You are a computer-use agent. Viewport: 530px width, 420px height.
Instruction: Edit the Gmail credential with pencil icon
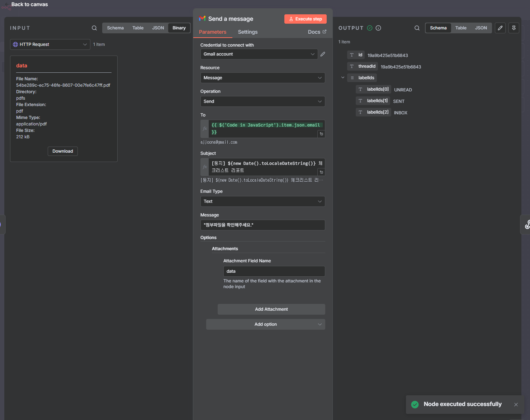tap(323, 54)
